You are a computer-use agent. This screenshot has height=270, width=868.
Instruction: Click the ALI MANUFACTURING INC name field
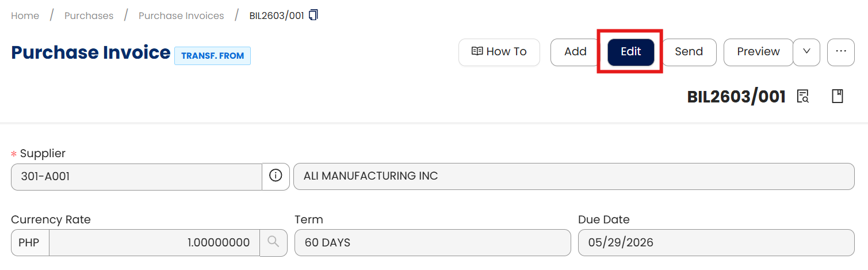pyautogui.click(x=573, y=176)
